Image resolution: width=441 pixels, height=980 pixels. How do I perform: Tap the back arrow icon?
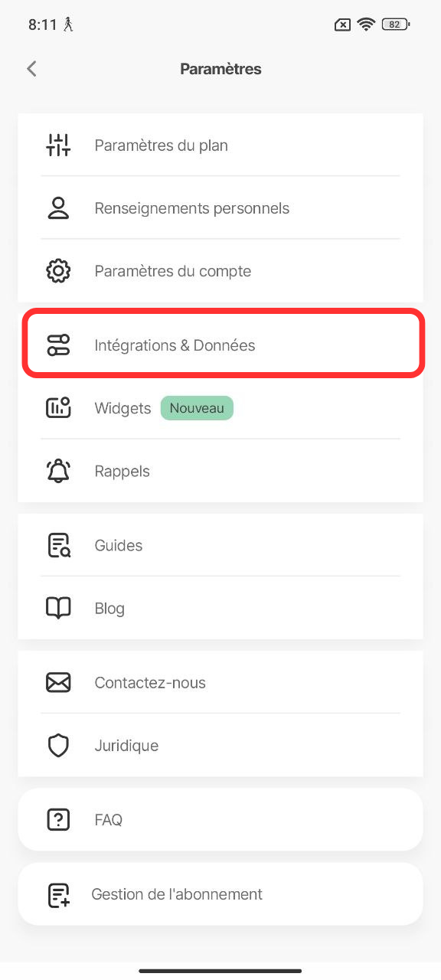point(31,69)
